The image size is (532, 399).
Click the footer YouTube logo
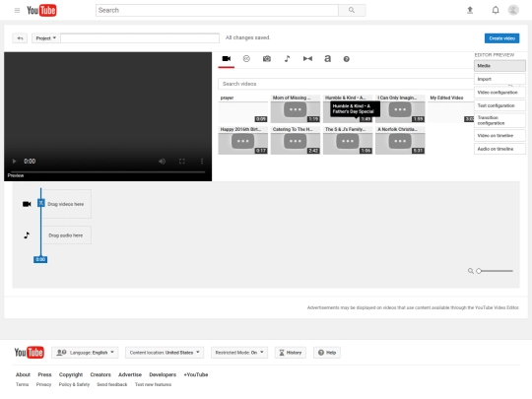(29, 353)
